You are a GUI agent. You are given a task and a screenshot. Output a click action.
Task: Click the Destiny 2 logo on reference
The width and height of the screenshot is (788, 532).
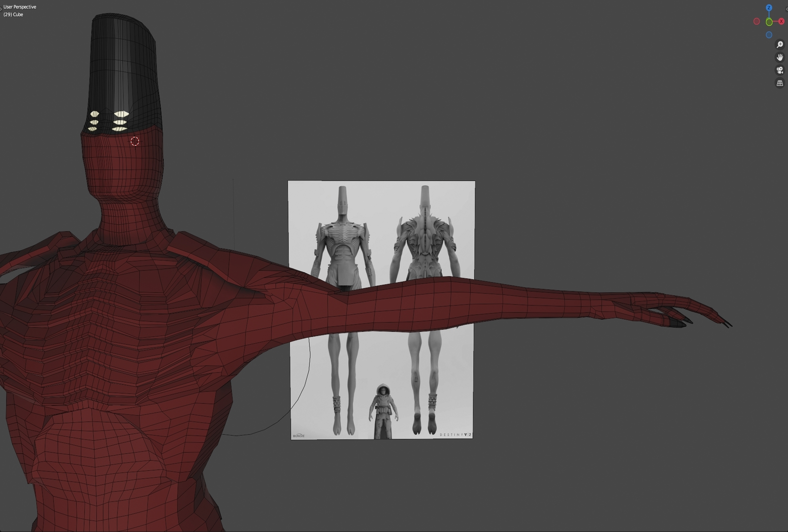[x=455, y=435]
